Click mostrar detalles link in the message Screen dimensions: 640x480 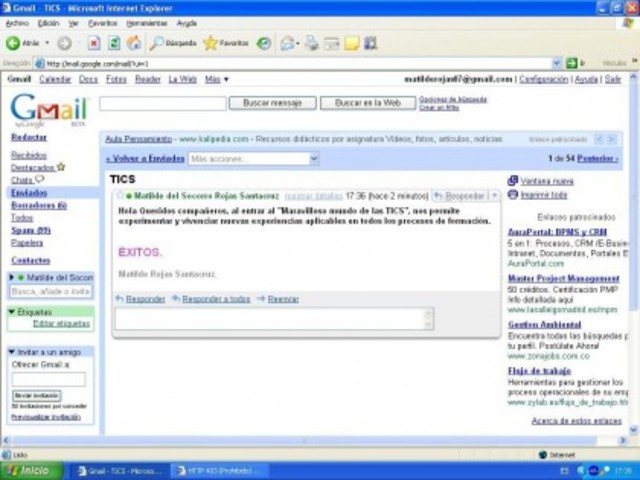[313, 196]
